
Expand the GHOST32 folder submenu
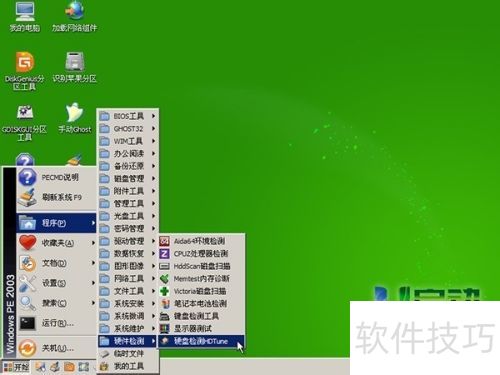[128, 129]
